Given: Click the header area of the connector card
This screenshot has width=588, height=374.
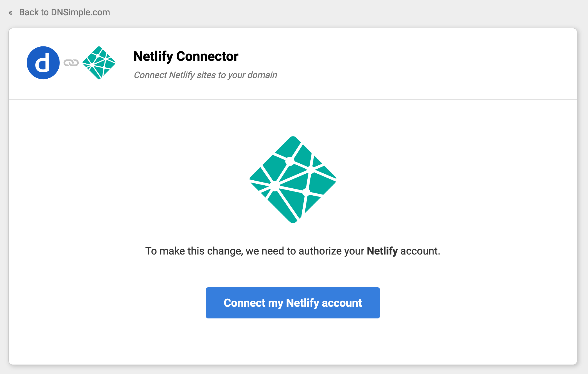Looking at the screenshot, I should click(417, 63).
